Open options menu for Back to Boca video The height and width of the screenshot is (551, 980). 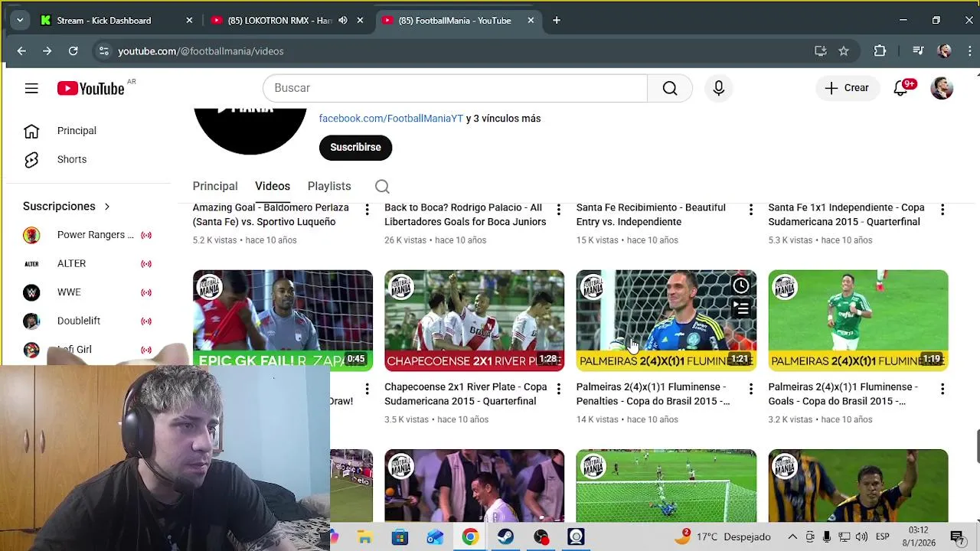pos(559,210)
